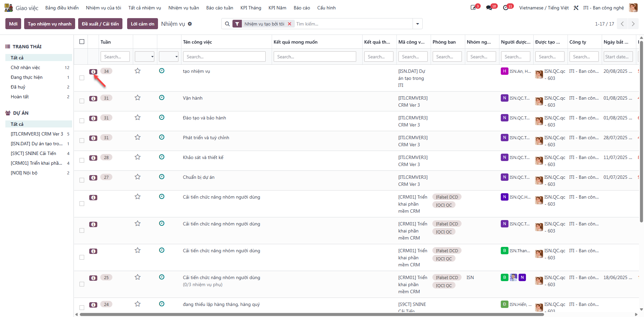Tick the select-all checkbox in the header
Viewport: 644px width, 317px height.
point(82,42)
